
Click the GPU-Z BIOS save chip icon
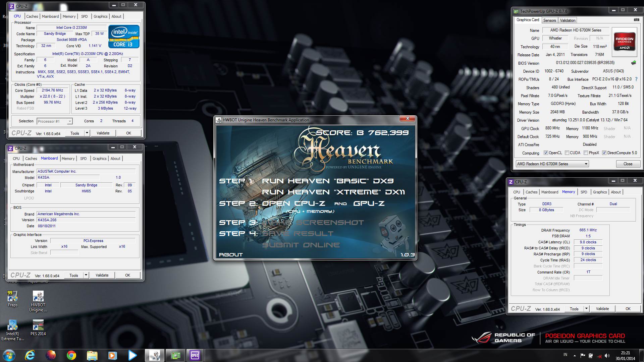point(634,63)
